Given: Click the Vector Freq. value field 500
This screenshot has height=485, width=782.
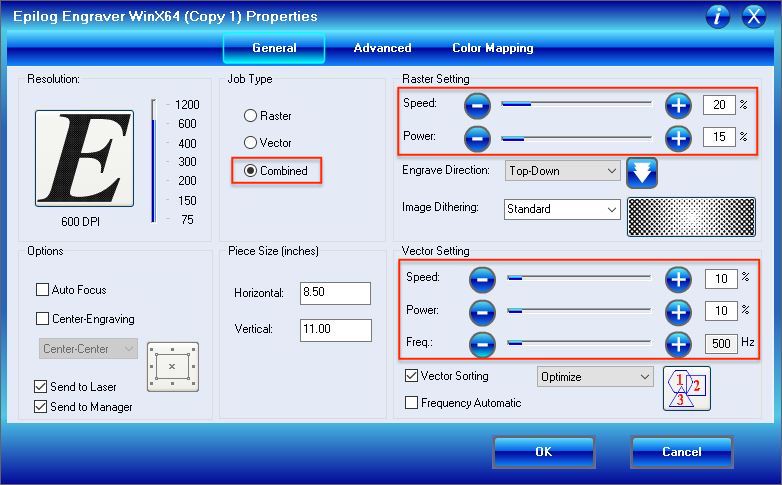Looking at the screenshot, I should tap(721, 344).
